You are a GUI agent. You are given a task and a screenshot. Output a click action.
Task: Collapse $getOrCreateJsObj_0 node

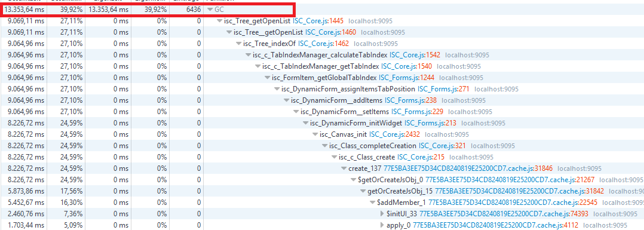coord(353,180)
